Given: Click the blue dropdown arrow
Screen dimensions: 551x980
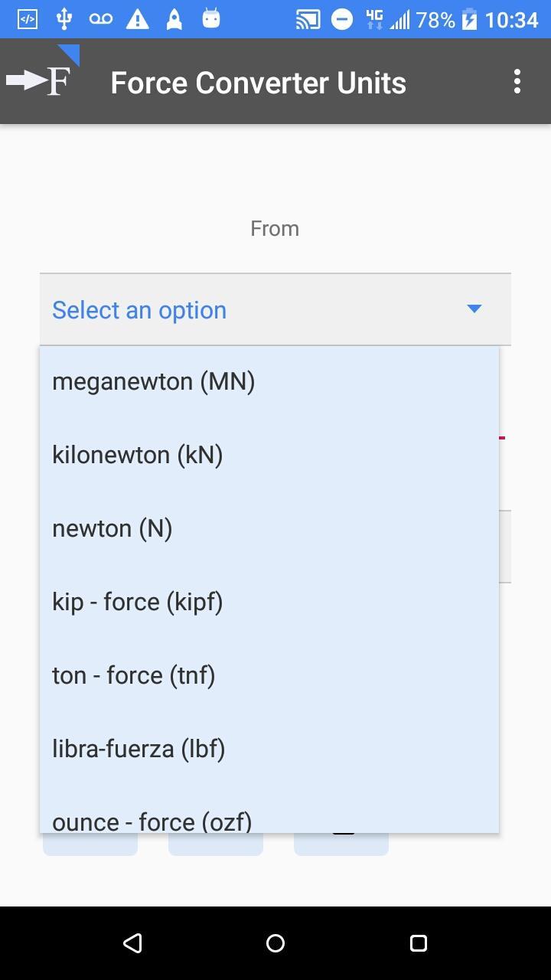Looking at the screenshot, I should 474,309.
